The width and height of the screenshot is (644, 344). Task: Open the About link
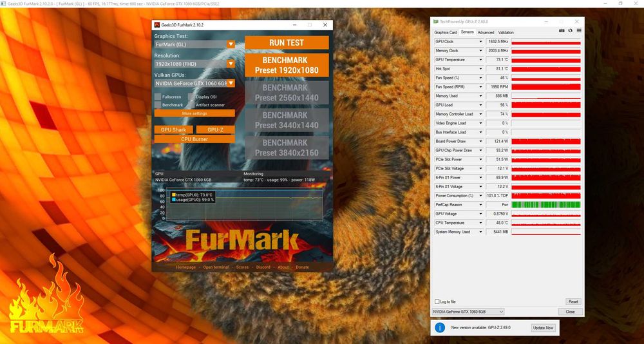(283, 267)
